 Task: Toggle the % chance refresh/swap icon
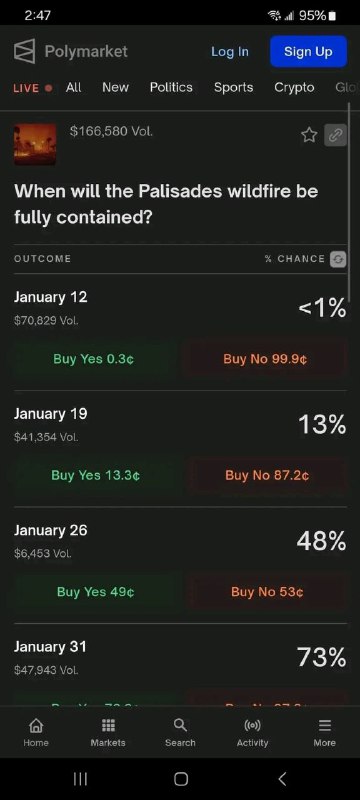coord(338,259)
